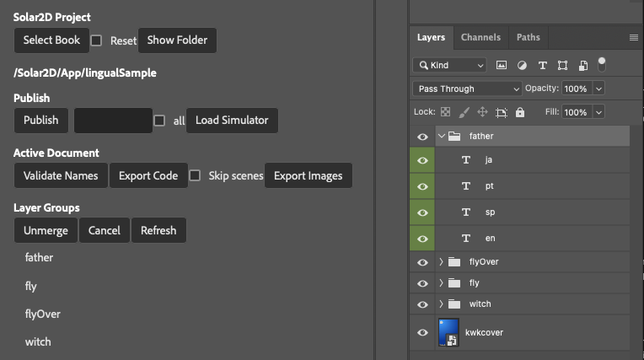
Task: Expand the flyOver layer group
Action: [441, 262]
